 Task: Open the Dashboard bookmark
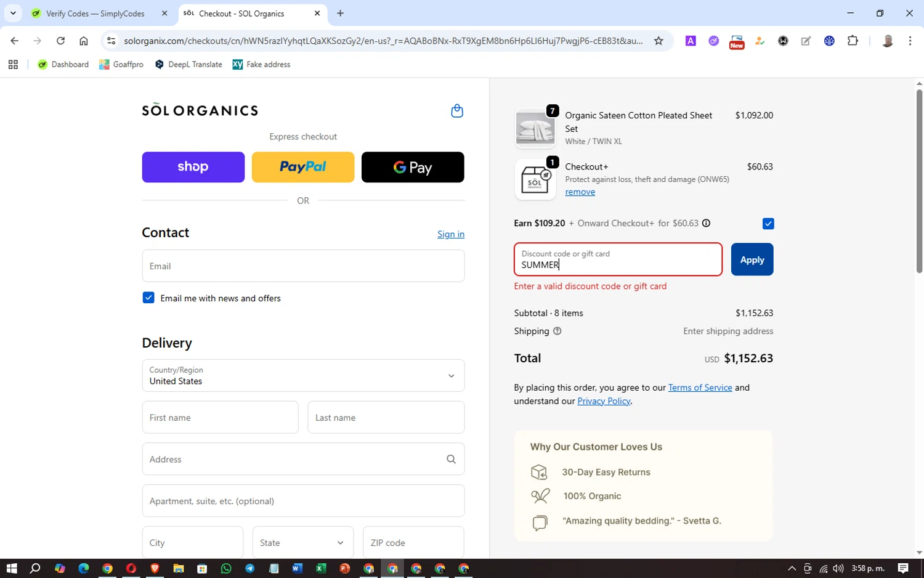click(x=63, y=64)
